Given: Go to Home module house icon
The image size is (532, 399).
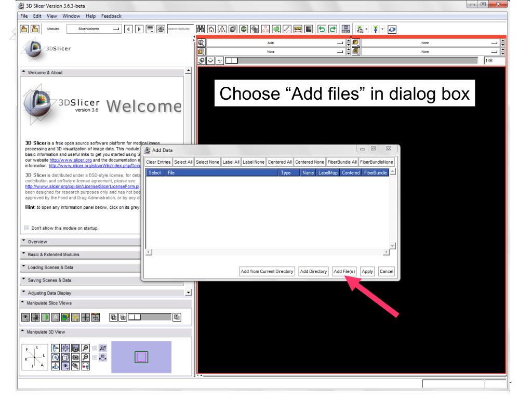Looking at the screenshot, I should [x=211, y=29].
